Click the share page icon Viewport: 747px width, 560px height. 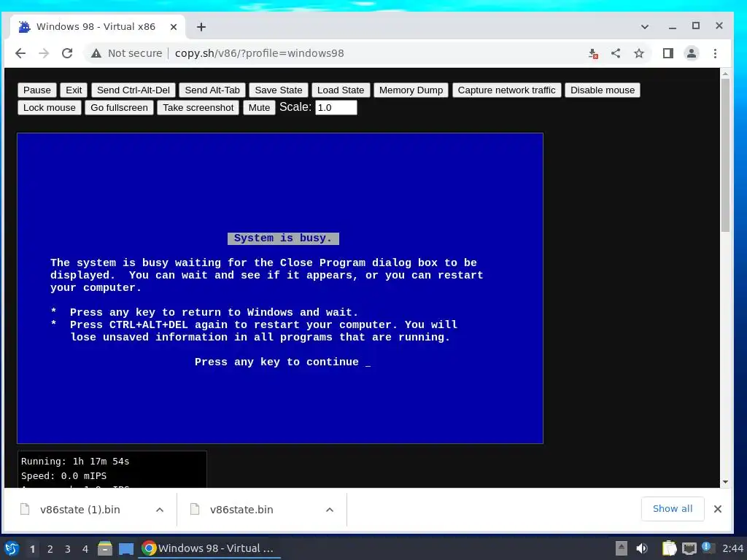(x=616, y=53)
